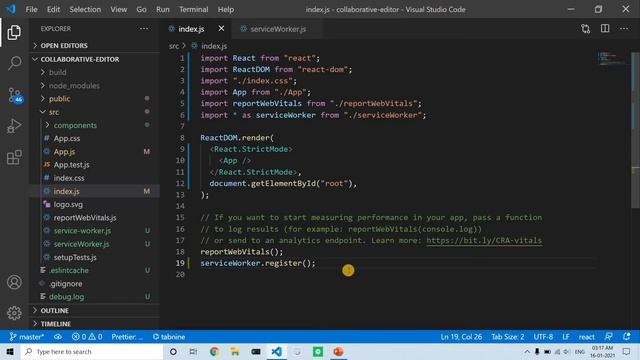Open PowerPoint from the taskbar

[338, 351]
